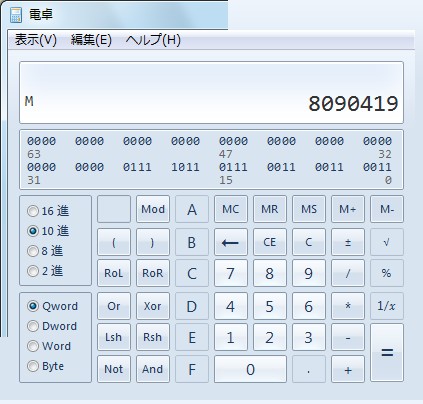Click the calculator app icon in title bar
The width and height of the screenshot is (423, 404).
(16, 15)
